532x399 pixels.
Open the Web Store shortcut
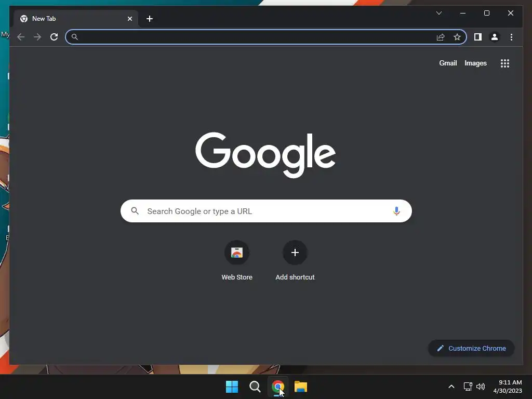pyautogui.click(x=237, y=261)
